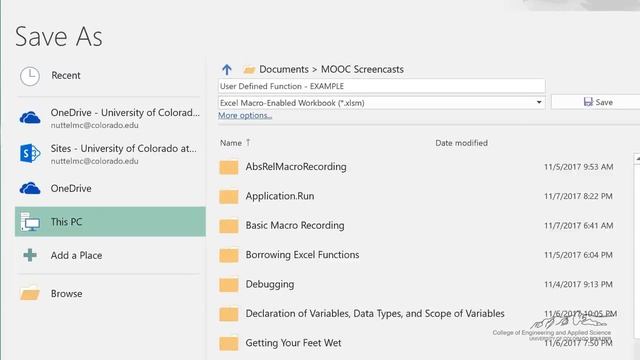The image size is (640, 360).
Task: Sort the list by the Name column header
Action: [231, 143]
